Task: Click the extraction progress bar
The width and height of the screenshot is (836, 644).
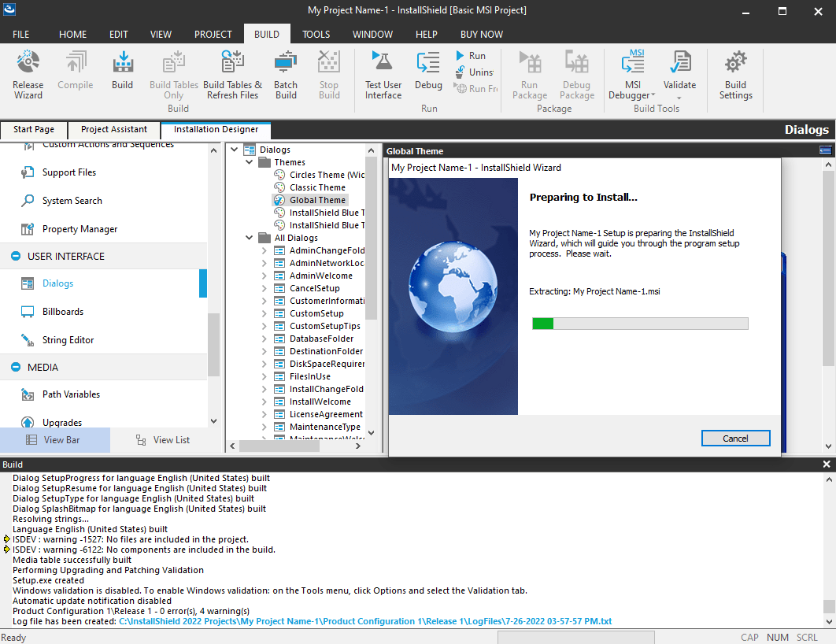Action: [640, 324]
